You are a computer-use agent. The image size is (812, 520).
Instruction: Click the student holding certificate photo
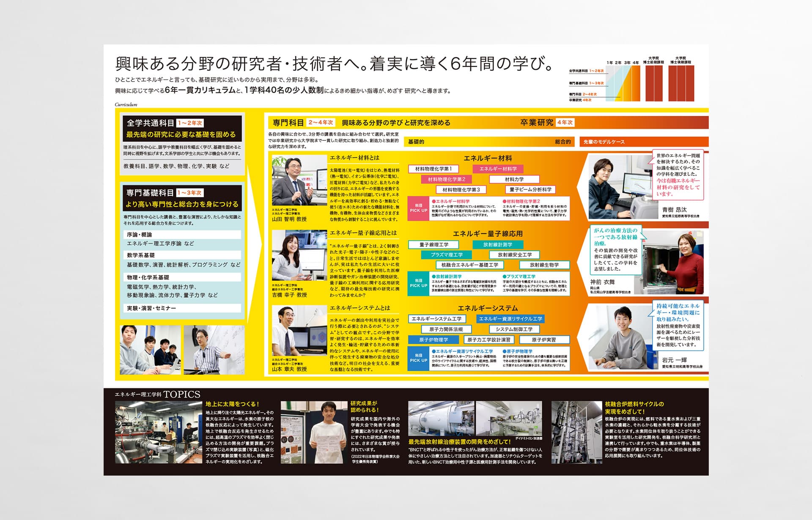(314, 432)
